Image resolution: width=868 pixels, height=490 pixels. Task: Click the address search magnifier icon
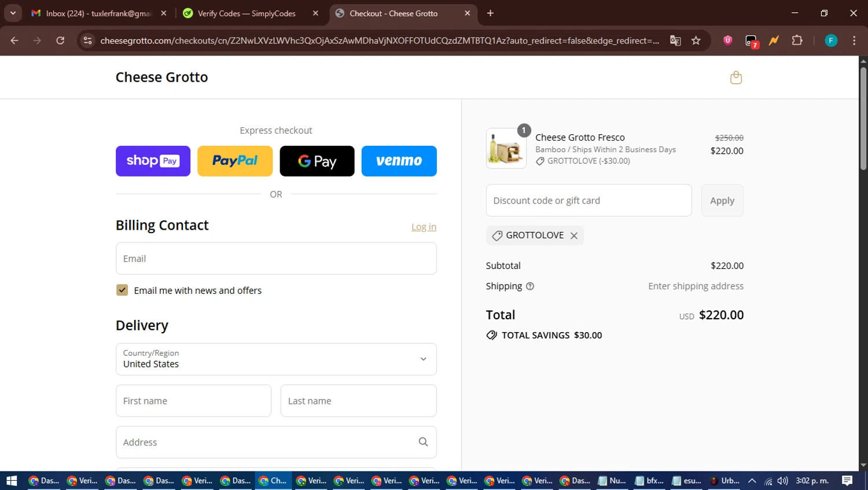[423, 442]
